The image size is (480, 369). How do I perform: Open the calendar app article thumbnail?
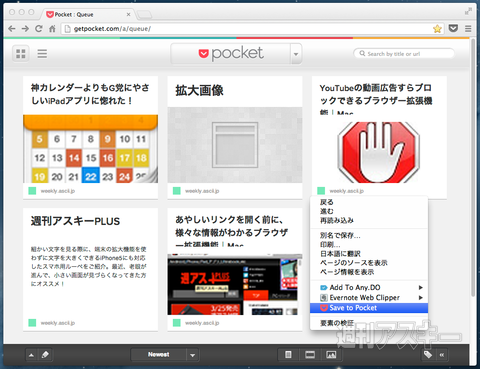[90, 149]
